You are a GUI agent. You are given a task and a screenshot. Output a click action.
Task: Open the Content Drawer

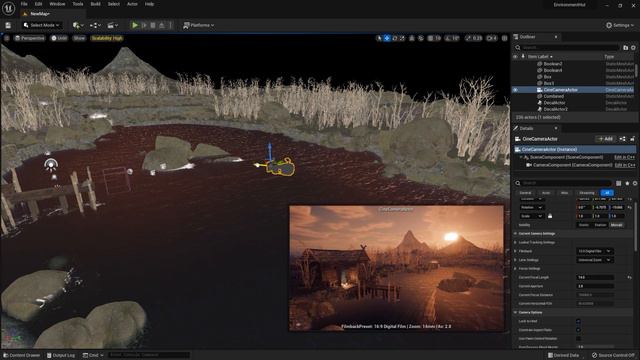click(x=21, y=355)
